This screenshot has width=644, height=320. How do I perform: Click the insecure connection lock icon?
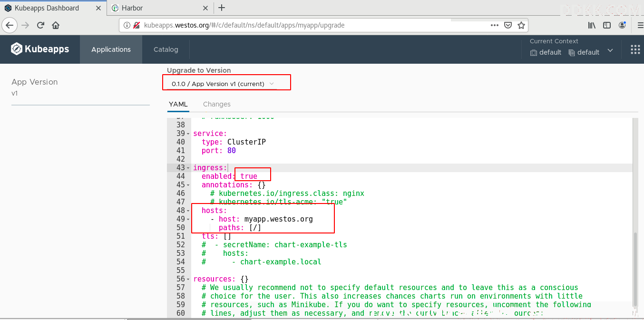pos(137,25)
